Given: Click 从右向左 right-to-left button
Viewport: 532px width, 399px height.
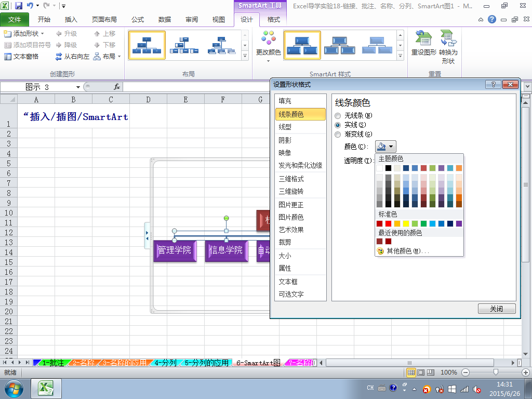Looking at the screenshot, I should tap(72, 56).
